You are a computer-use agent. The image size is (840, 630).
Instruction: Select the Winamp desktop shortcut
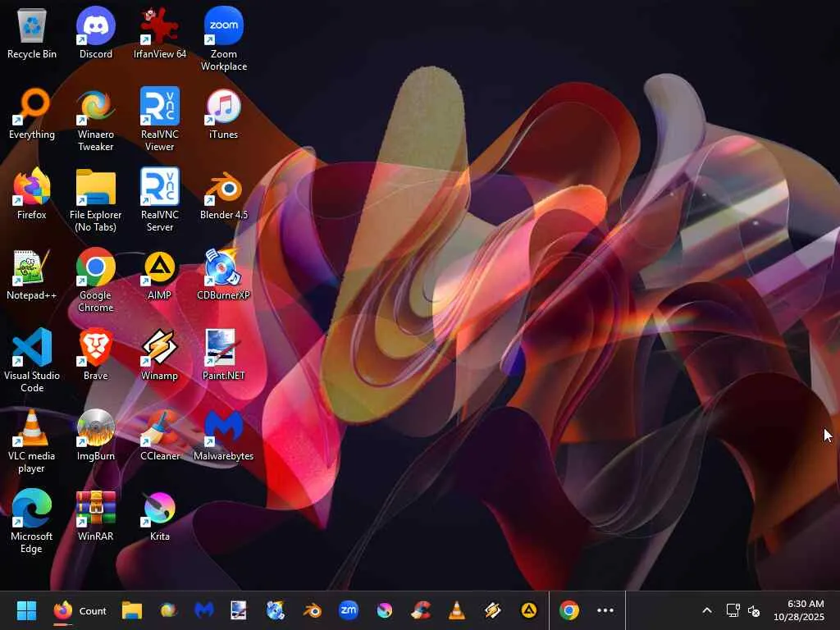pos(160,354)
